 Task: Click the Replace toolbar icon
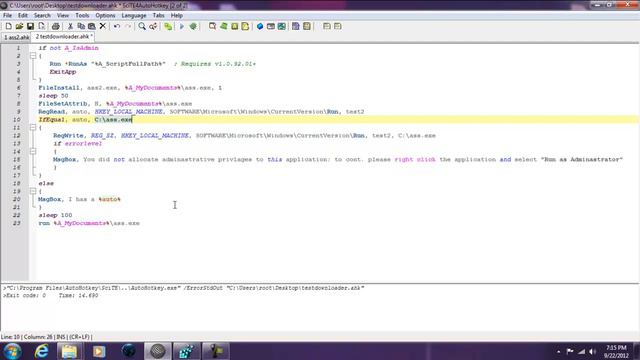pyautogui.click(x=153, y=26)
